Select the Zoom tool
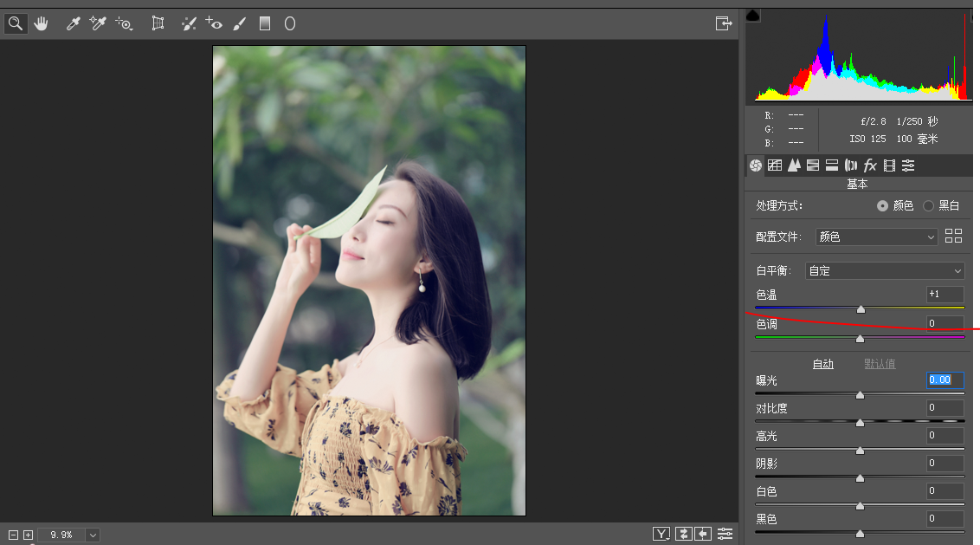The width and height of the screenshot is (980, 545). (x=16, y=23)
